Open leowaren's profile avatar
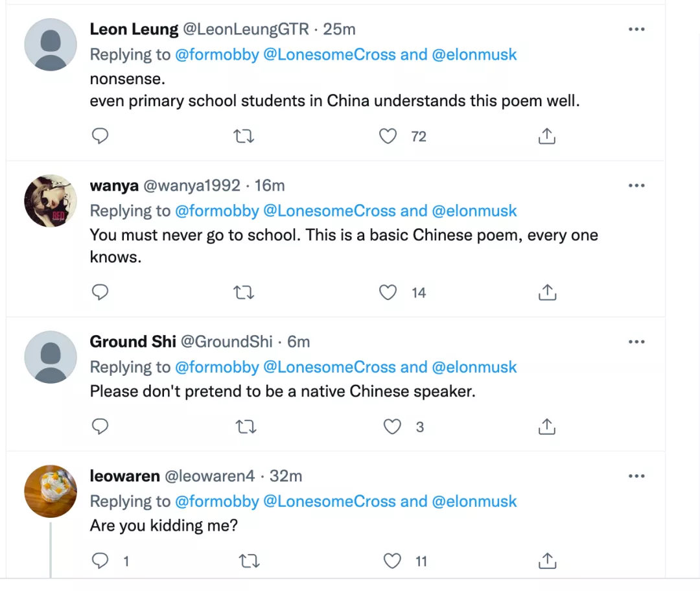 coord(51,491)
